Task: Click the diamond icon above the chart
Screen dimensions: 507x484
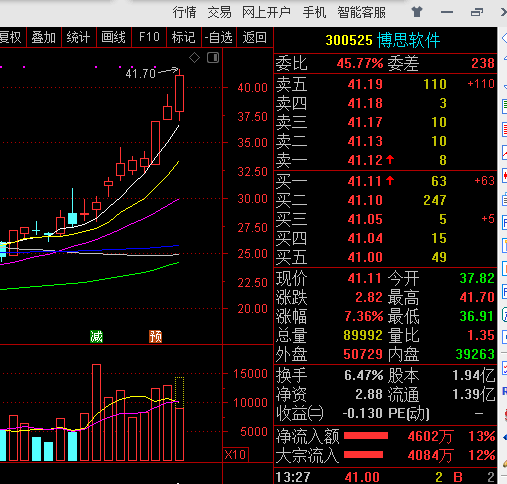Action: [194, 58]
